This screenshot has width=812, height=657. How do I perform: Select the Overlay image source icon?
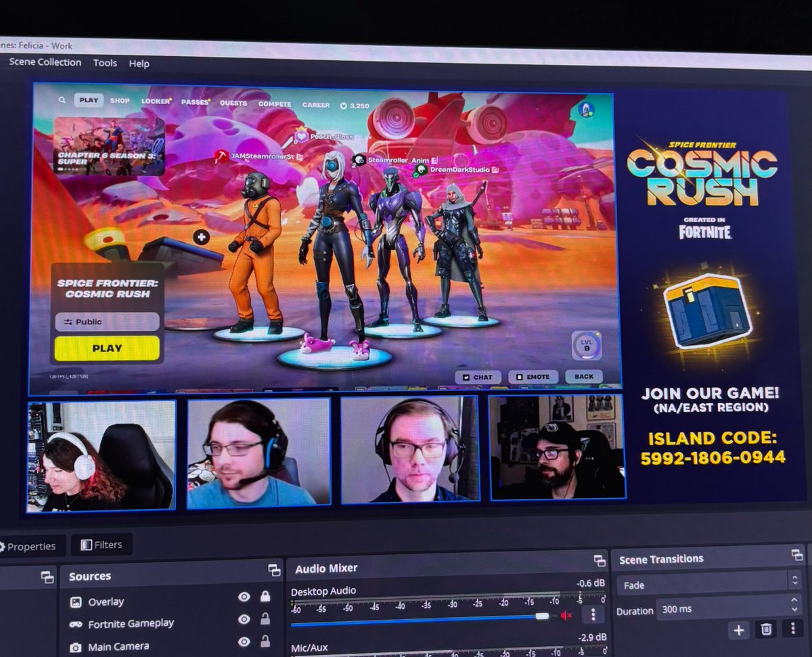pos(76,601)
